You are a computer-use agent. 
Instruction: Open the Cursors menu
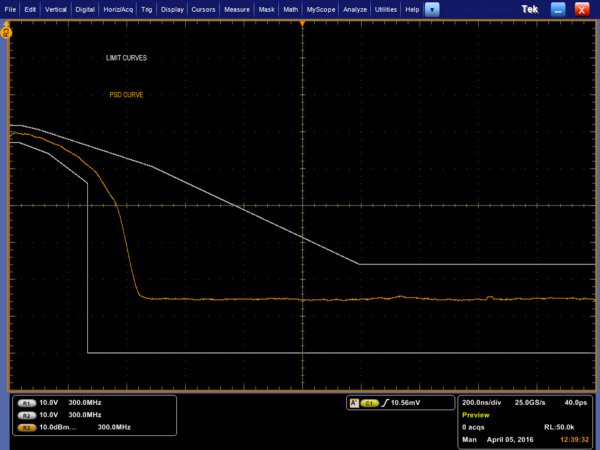(x=204, y=10)
